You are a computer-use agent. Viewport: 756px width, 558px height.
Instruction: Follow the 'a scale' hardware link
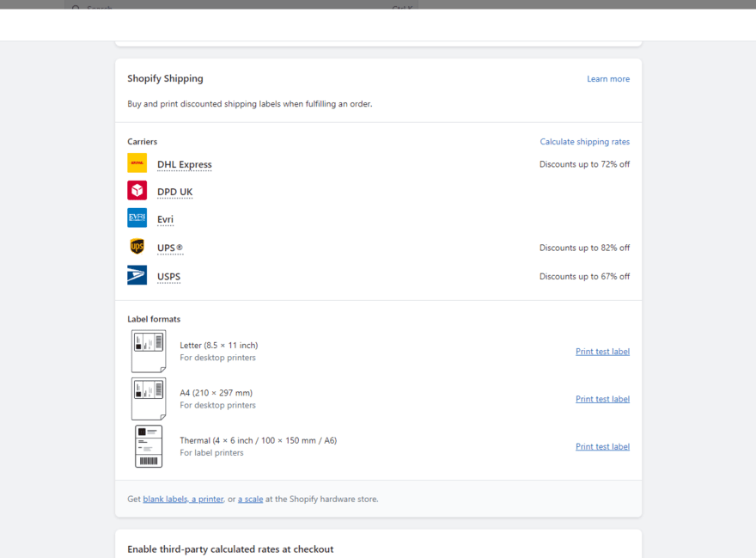(250, 500)
